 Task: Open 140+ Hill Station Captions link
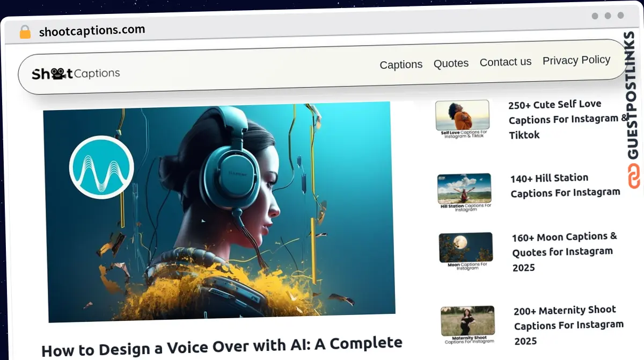pyautogui.click(x=565, y=185)
